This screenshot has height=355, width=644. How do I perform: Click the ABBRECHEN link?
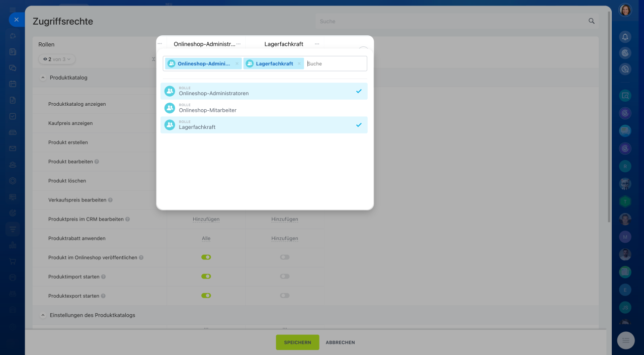[340, 342]
